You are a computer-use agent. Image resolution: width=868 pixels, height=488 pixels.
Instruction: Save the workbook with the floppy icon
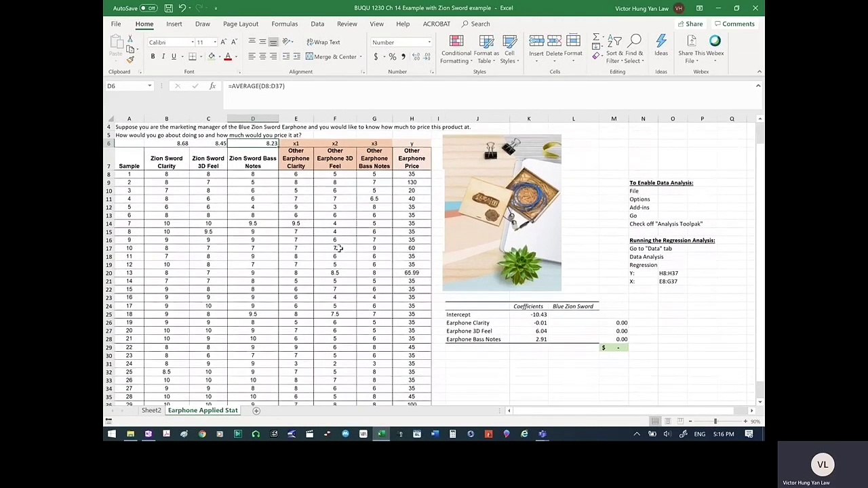(x=168, y=8)
